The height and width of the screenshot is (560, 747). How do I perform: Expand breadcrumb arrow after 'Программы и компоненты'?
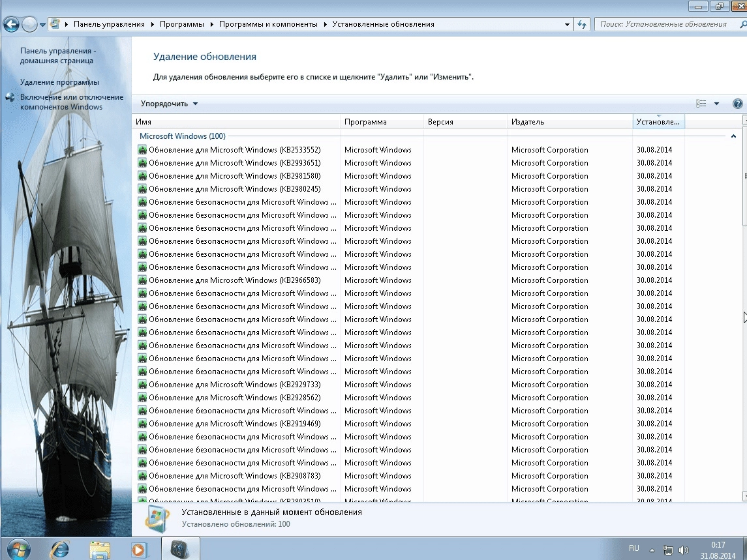326,24
